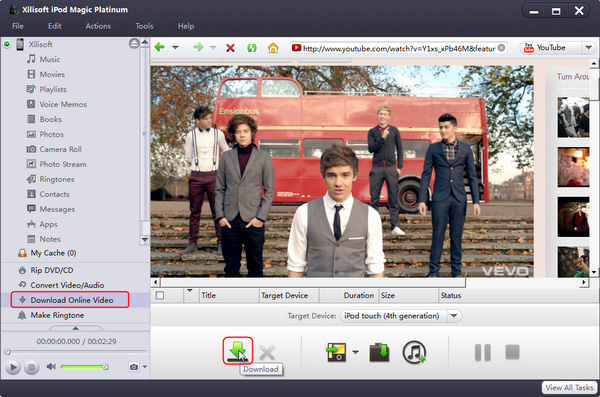Open the File menu
Screen dimensions: 600x397
(x=18, y=26)
